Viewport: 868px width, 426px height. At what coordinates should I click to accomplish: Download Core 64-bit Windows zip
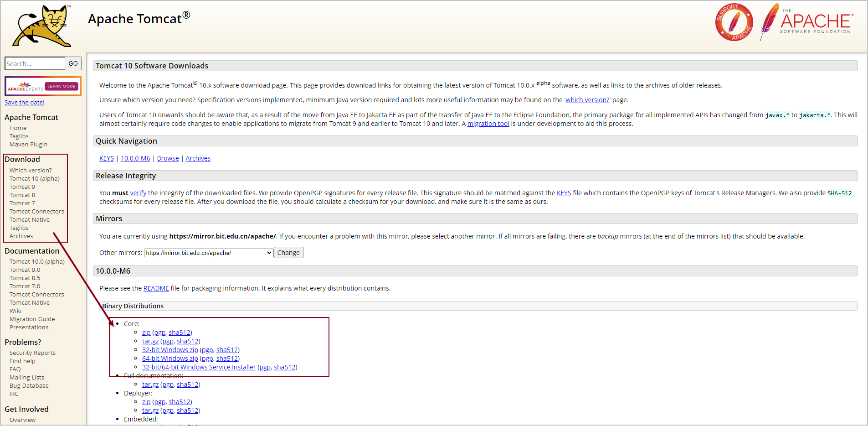pyautogui.click(x=170, y=358)
